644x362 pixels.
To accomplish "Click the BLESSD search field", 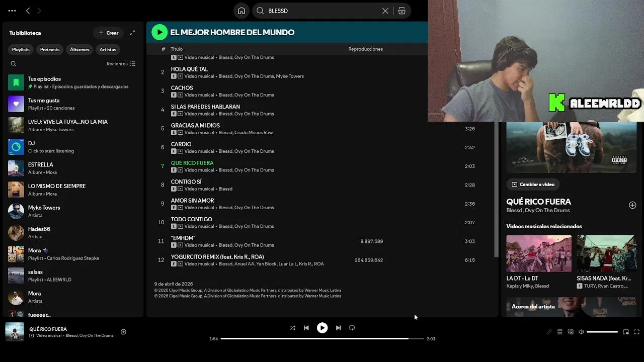I will [322, 11].
